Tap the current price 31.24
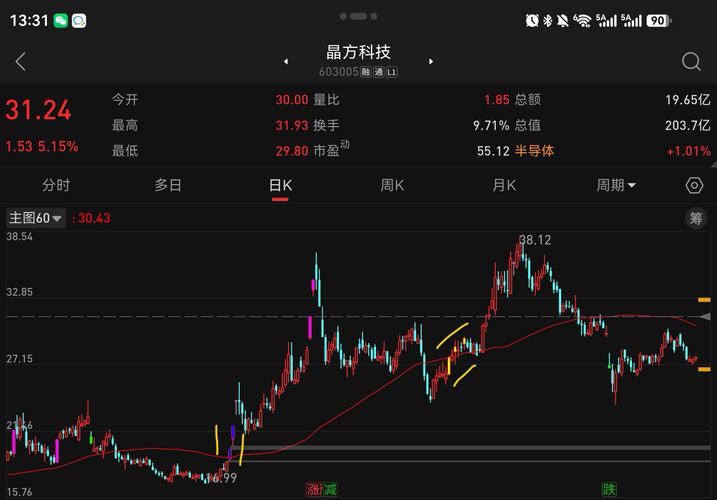The height and width of the screenshot is (500, 717). (38, 110)
